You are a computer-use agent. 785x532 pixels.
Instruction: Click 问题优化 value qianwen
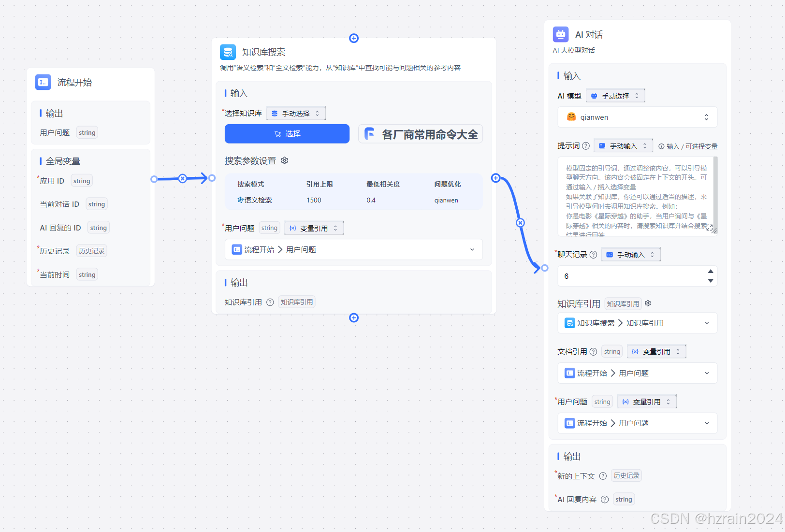coord(446,200)
